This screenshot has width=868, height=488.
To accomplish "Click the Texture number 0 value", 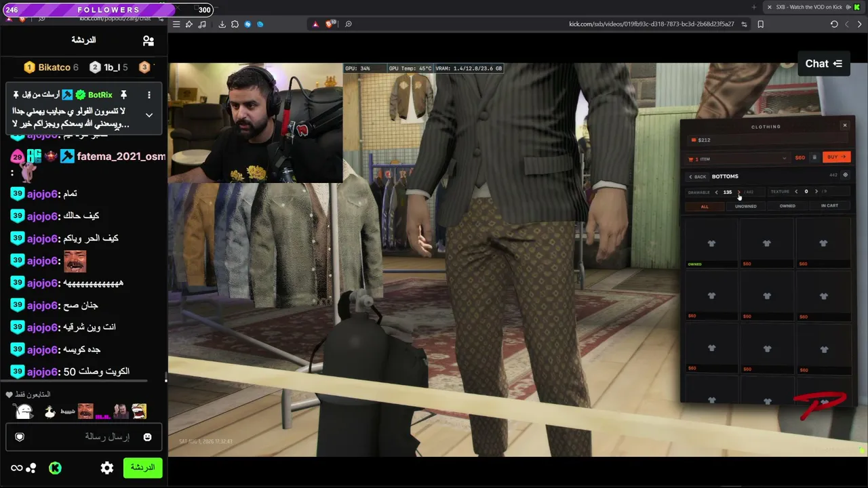I will (806, 192).
